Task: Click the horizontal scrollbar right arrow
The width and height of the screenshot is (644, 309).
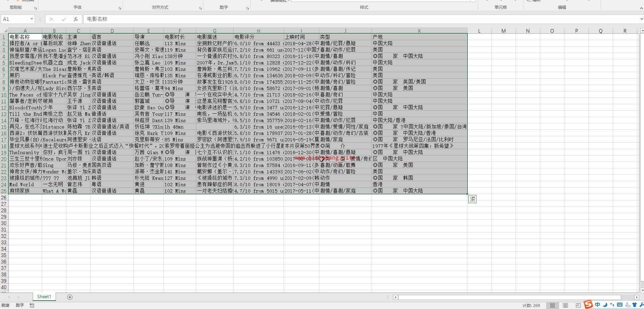Action: (x=637, y=297)
